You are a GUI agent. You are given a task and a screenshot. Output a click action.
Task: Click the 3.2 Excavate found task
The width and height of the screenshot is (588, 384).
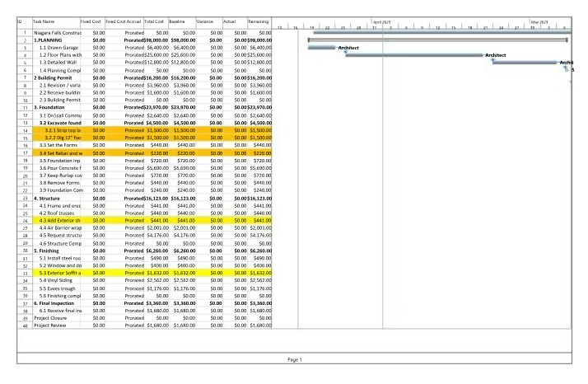[60, 123]
